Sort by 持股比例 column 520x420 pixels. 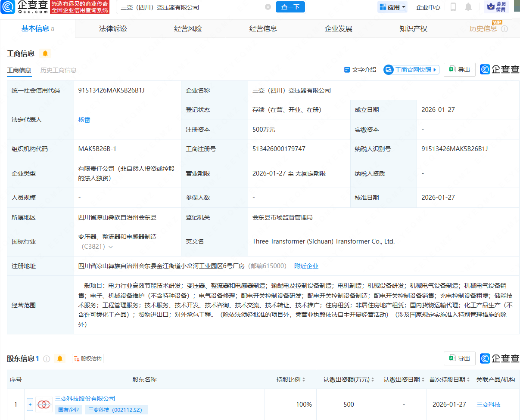pos(291,380)
